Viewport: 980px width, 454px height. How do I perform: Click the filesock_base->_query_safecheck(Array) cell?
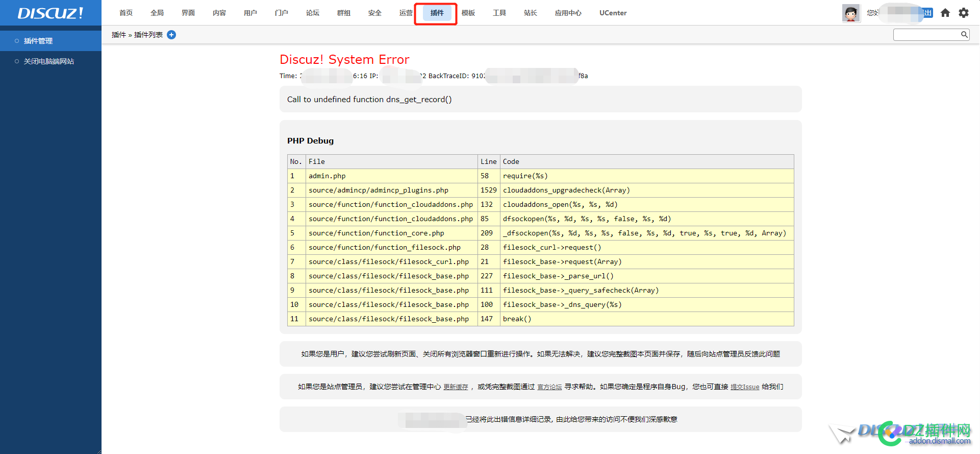[647, 290]
